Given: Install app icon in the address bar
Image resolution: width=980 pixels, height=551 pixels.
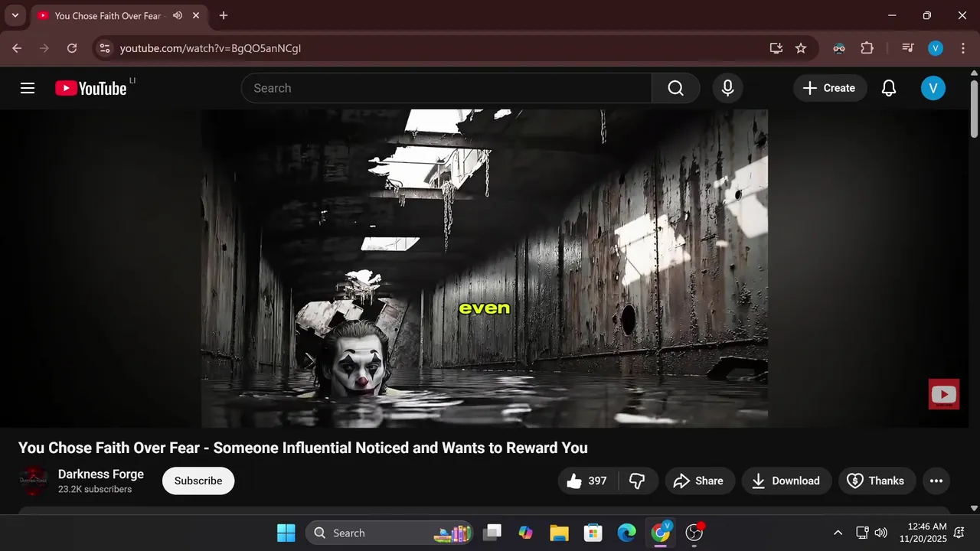Looking at the screenshot, I should click(776, 48).
